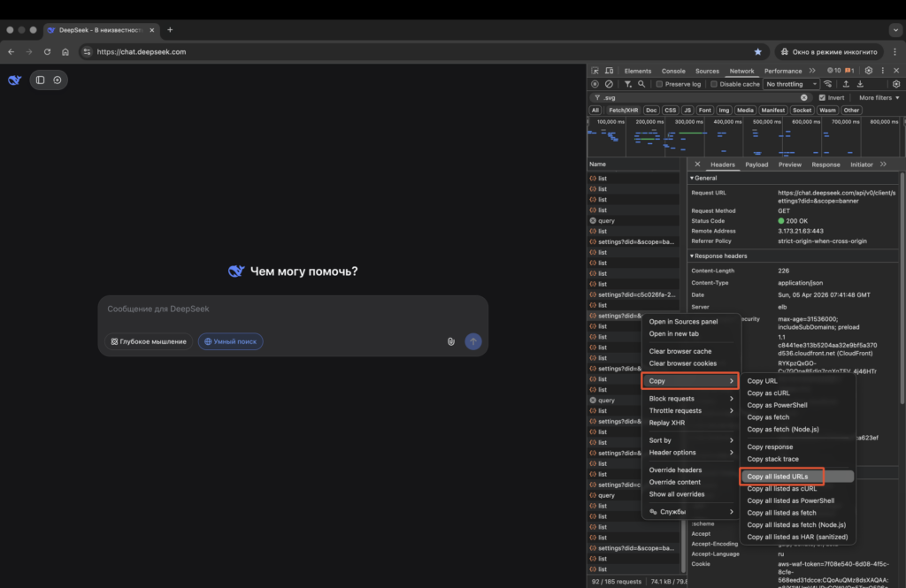Viewport: 906px width, 588px height.
Task: Stop recording network log
Action: point(595,84)
